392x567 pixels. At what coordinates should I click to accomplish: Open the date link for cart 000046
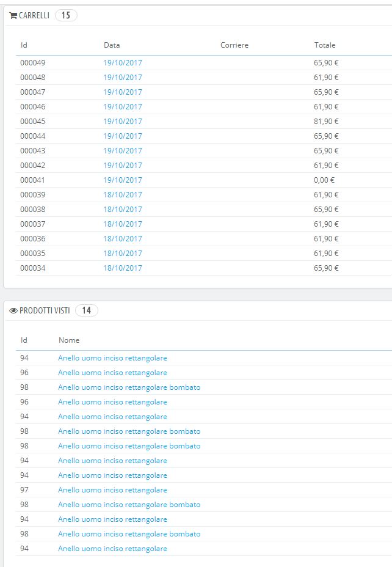pyautogui.click(x=123, y=107)
